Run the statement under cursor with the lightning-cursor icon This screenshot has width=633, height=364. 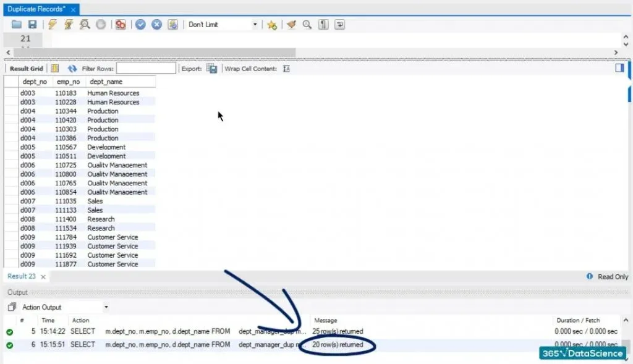tap(69, 25)
